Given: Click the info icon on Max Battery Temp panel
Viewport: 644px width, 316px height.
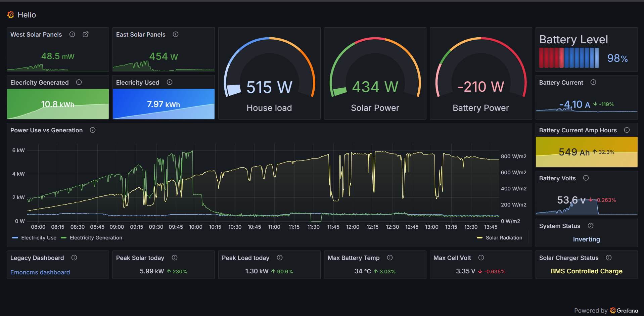Looking at the screenshot, I should [x=390, y=258].
